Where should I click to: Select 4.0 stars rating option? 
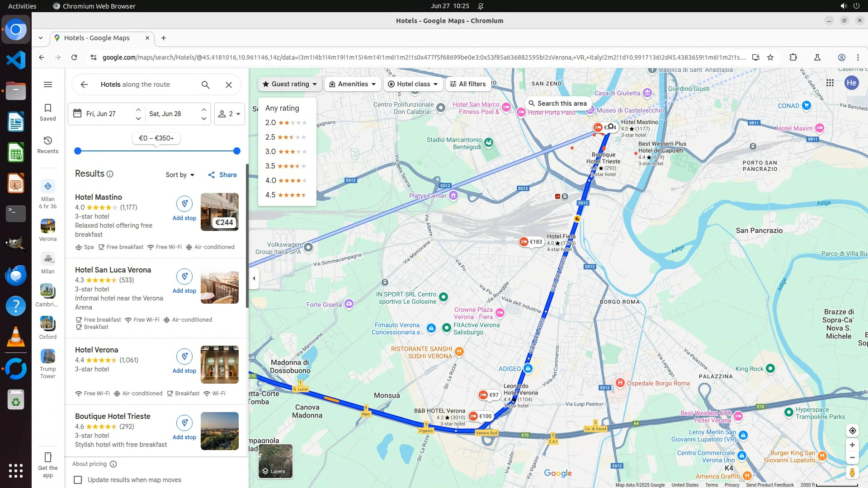click(286, 180)
